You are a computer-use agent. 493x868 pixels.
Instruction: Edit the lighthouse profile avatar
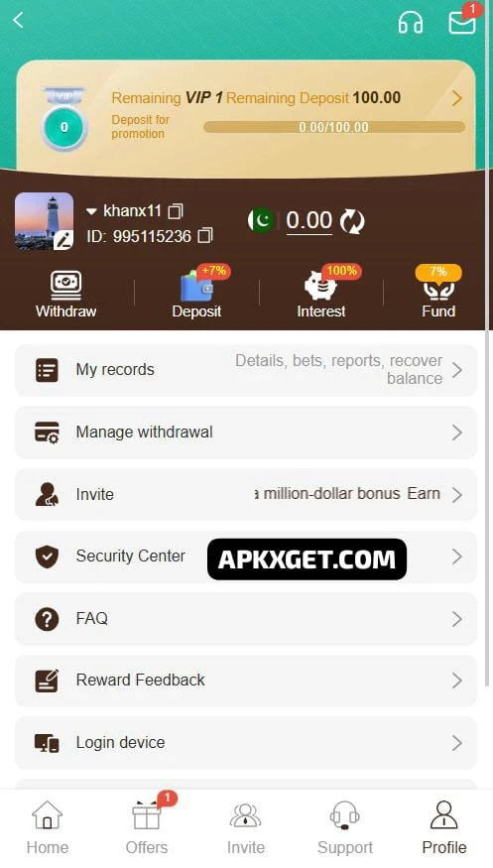tap(45, 221)
